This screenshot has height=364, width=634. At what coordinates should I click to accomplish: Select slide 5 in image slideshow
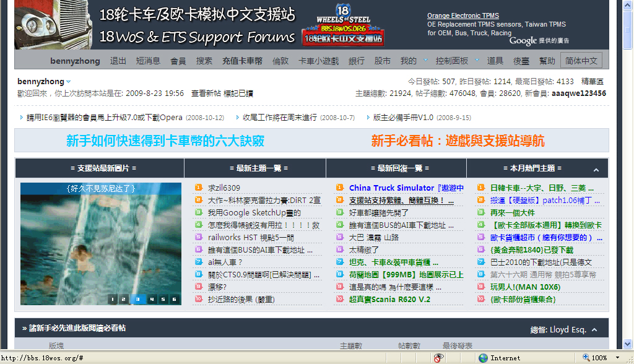coord(163,299)
